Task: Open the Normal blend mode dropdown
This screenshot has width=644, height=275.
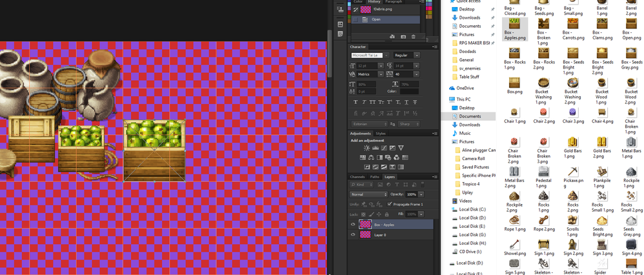Action: pyautogui.click(x=368, y=194)
